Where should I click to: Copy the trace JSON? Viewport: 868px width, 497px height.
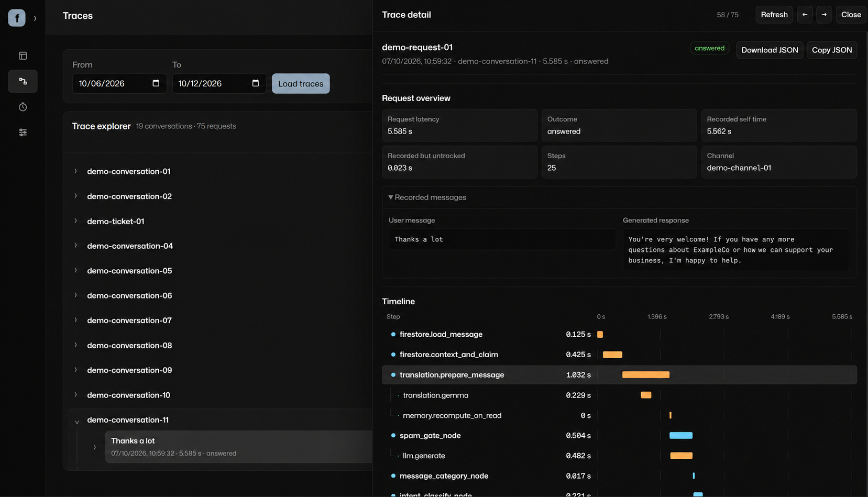coord(832,50)
